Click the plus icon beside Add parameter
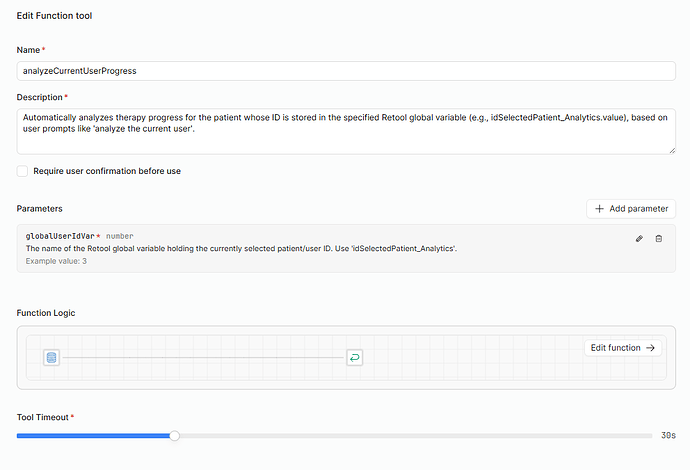Viewport: 690px width, 470px height. (599, 209)
